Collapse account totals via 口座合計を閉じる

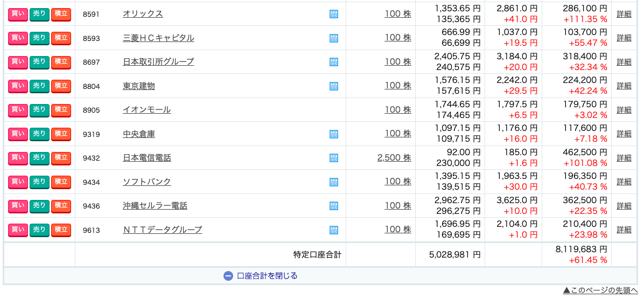click(261, 276)
